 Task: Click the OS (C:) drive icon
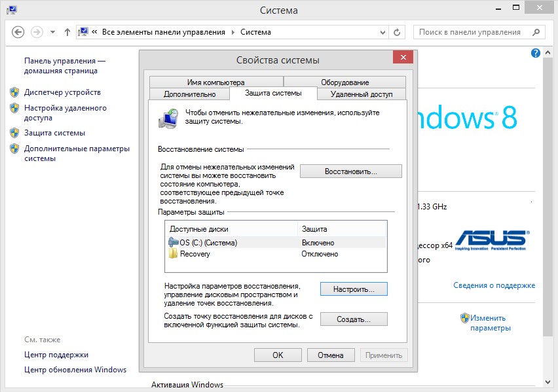pos(174,242)
